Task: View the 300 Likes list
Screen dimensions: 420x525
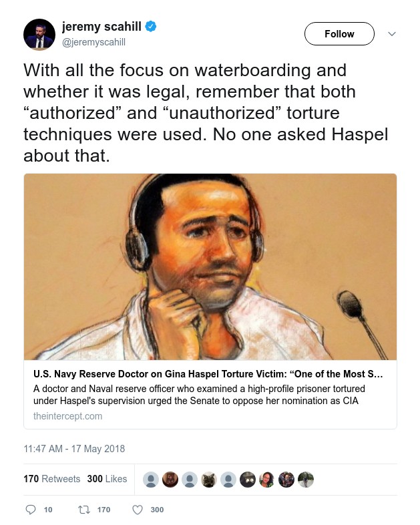Action: click(x=107, y=479)
